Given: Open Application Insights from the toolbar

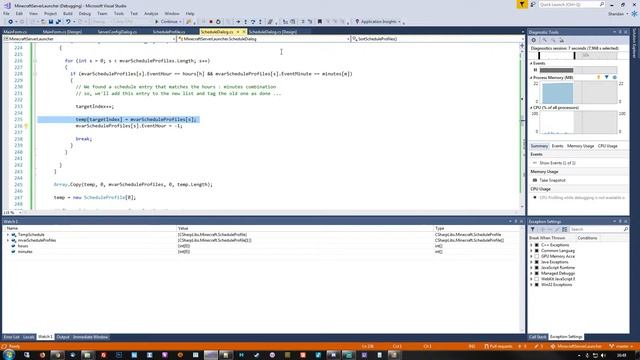Looking at the screenshot, I should [378, 22].
